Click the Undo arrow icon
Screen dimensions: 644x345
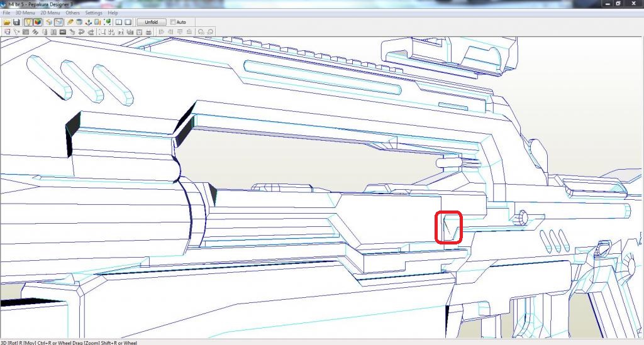click(x=81, y=32)
